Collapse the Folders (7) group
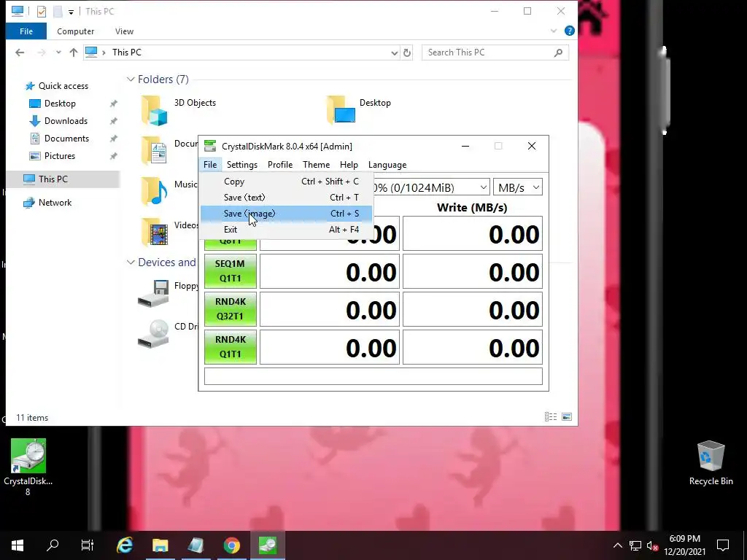Screen dimensions: 747x560 coord(131,79)
